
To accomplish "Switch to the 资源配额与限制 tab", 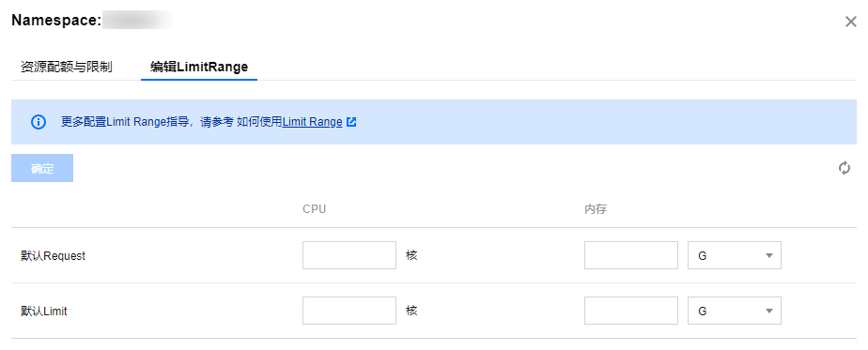I will (67, 67).
